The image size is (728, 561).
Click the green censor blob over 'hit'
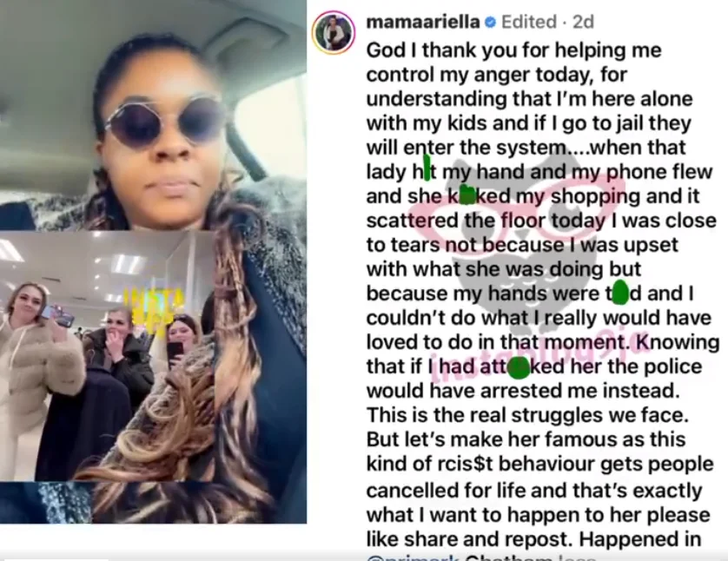tap(427, 168)
